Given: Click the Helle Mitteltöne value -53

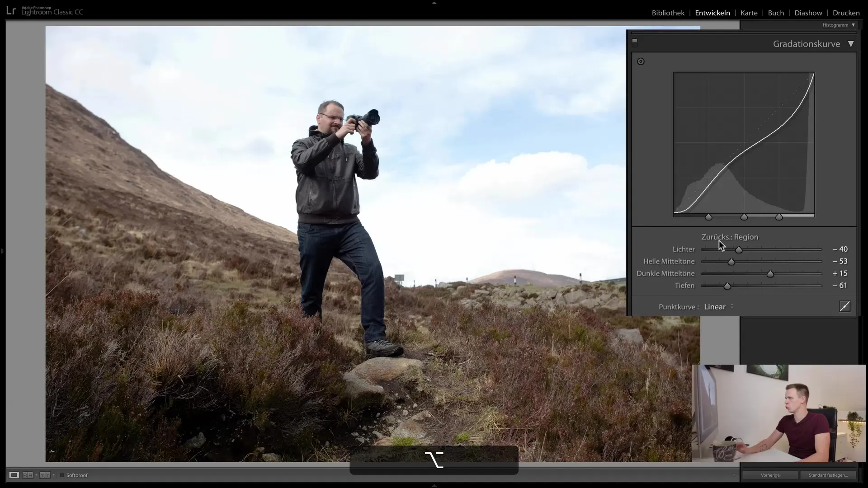Looking at the screenshot, I should pyautogui.click(x=840, y=261).
